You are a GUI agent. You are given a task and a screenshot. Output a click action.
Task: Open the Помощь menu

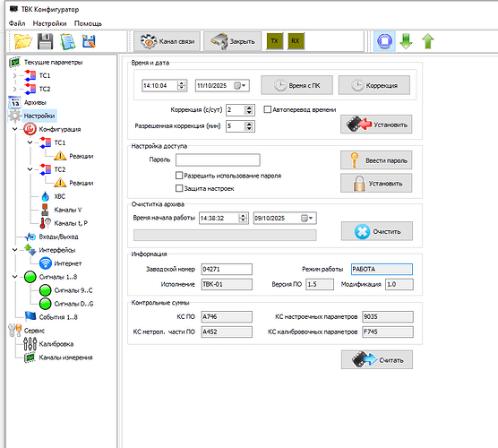tap(88, 23)
